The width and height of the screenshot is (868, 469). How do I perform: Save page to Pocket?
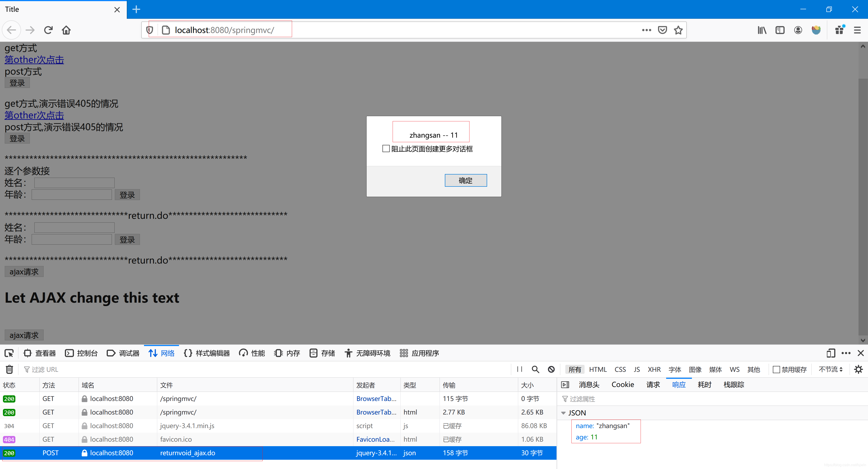663,30
